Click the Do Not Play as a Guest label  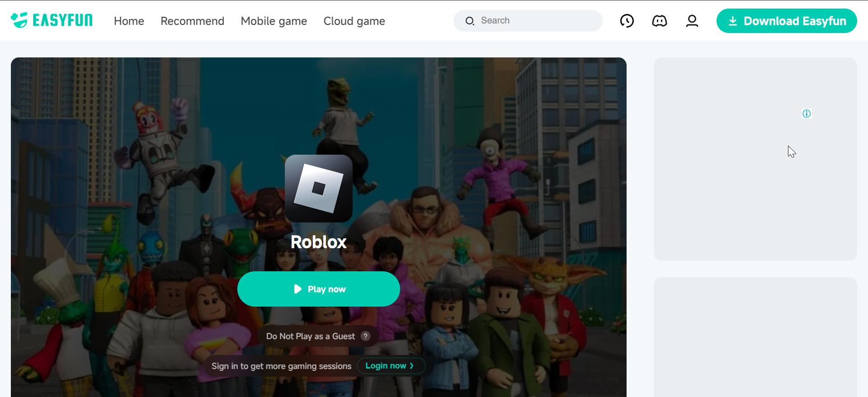[311, 336]
